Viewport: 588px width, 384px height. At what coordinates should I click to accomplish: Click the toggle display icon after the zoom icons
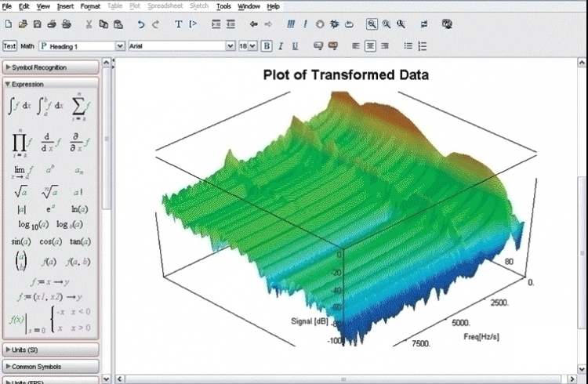coord(423,24)
